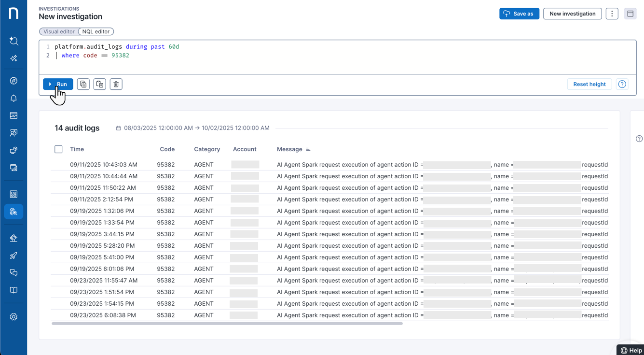Image resolution: width=644 pixels, height=355 pixels.
Task: Open the grid apps icon in sidebar
Action: (14, 194)
